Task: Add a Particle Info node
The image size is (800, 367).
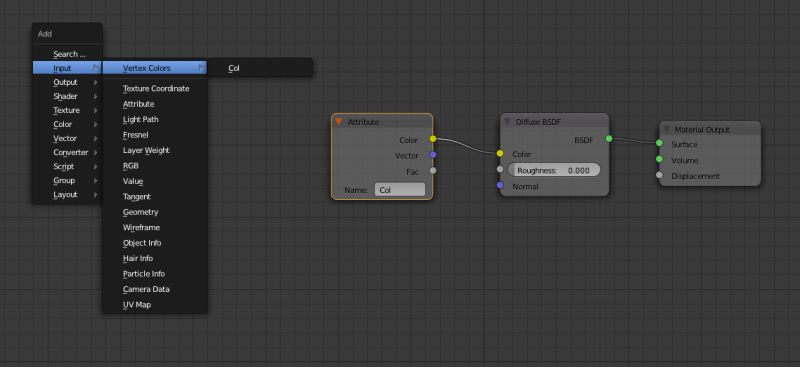Action: [x=155, y=274]
